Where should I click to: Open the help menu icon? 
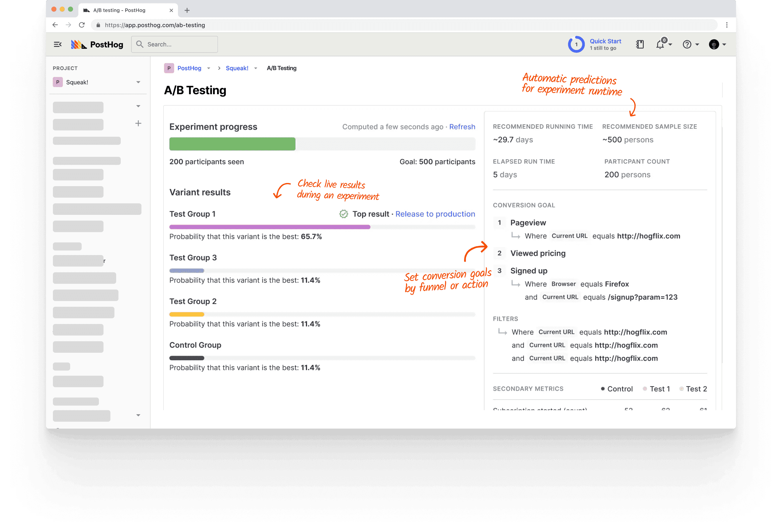point(687,44)
